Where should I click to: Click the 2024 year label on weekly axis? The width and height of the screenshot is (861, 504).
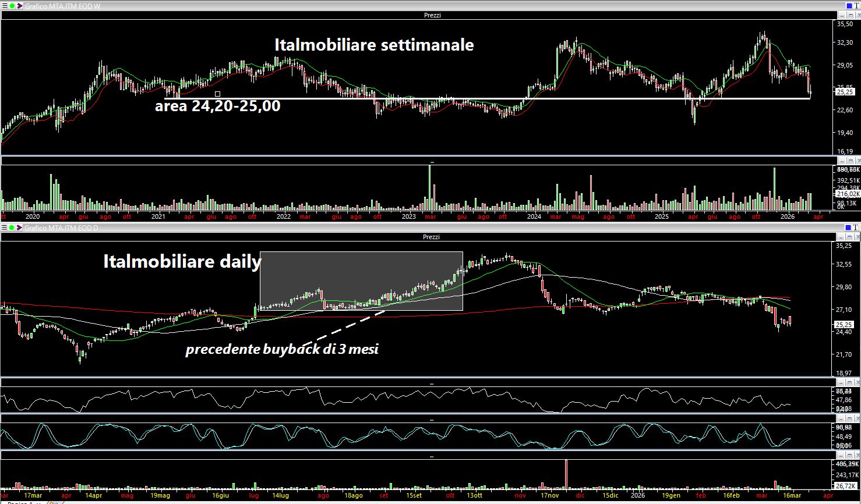[535, 216]
